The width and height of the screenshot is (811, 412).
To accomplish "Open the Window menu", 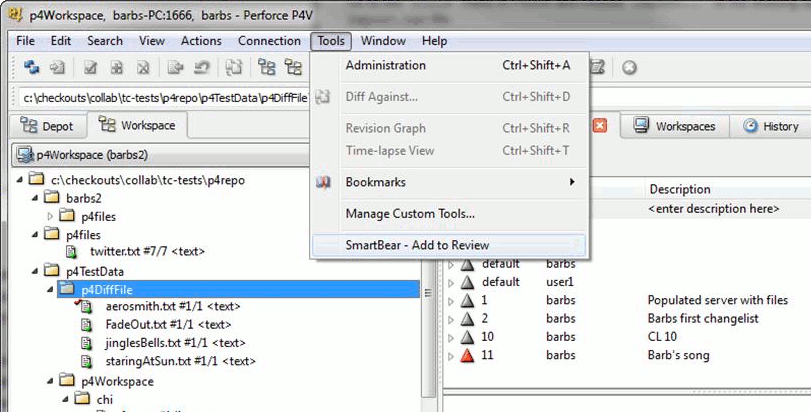I will click(383, 41).
